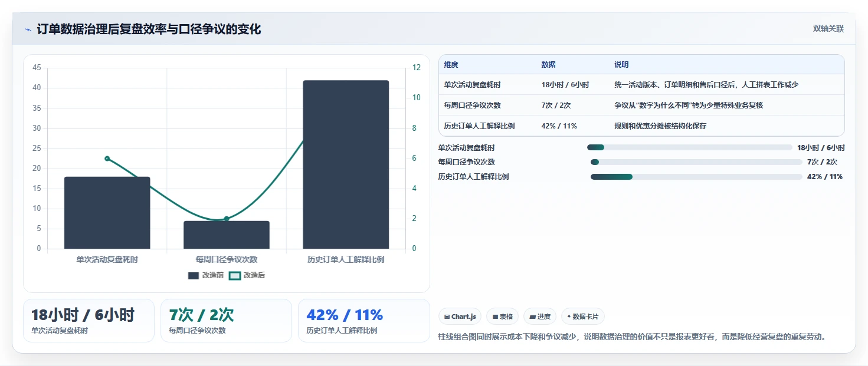Click the 18小时 / 6小时 data card
The height and width of the screenshot is (366, 868).
pyautogui.click(x=89, y=321)
